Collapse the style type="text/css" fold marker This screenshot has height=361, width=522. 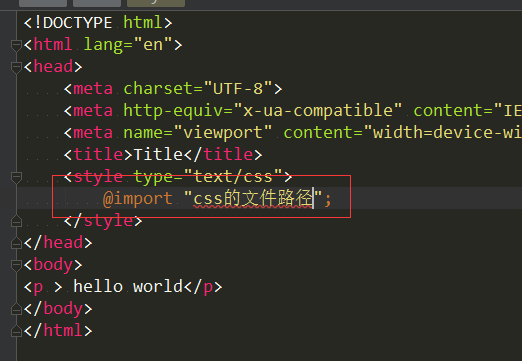16,177
